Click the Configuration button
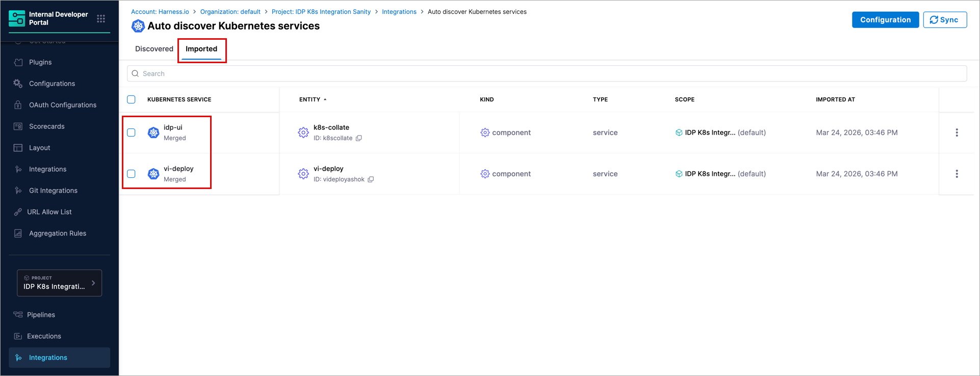Image resolution: width=980 pixels, height=376 pixels. tap(885, 20)
